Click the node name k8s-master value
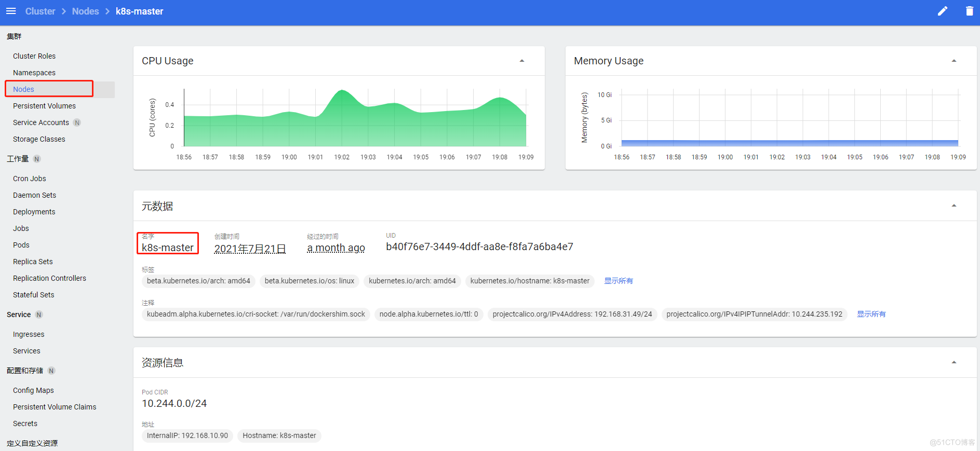This screenshot has width=980, height=451. 168,248
